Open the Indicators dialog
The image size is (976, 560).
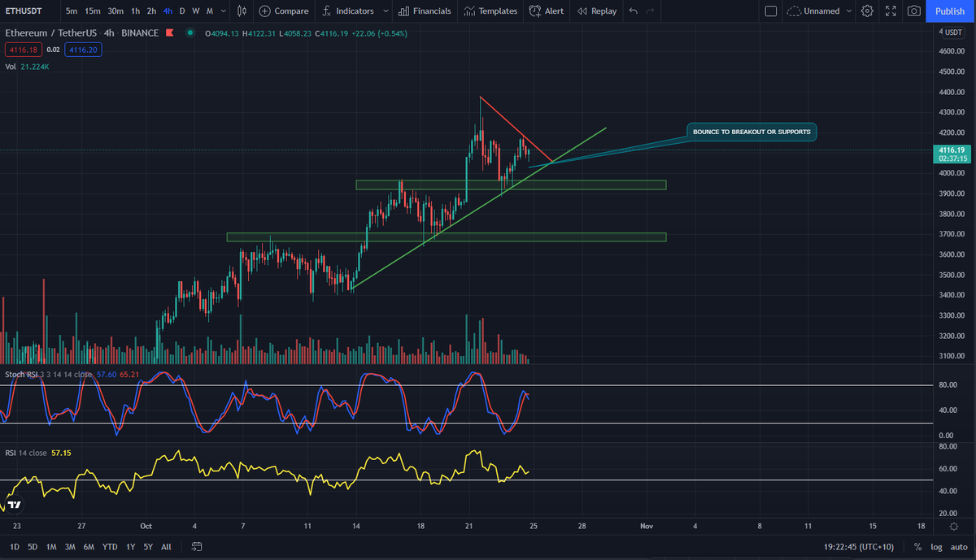tap(347, 11)
